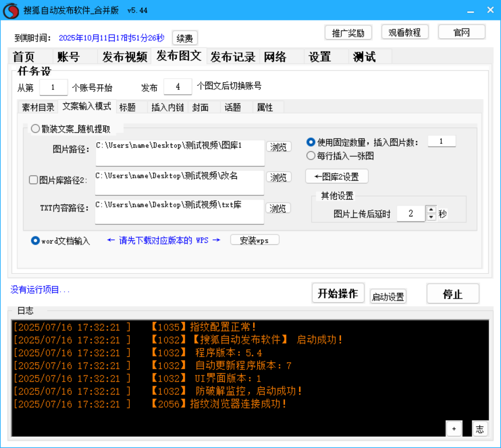
Task: Click 开始操作 to start
Action: pyautogui.click(x=338, y=293)
